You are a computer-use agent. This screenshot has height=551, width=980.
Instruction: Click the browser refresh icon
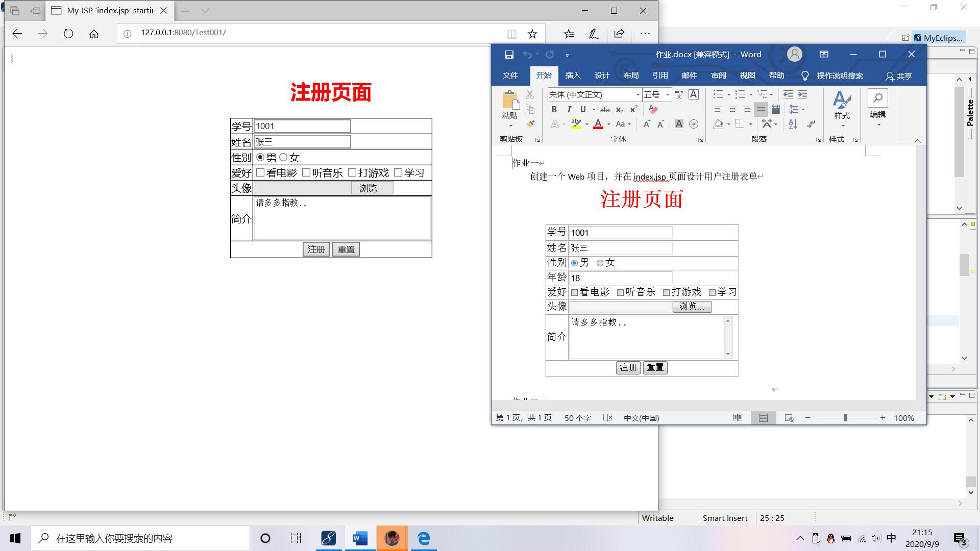tap(68, 34)
